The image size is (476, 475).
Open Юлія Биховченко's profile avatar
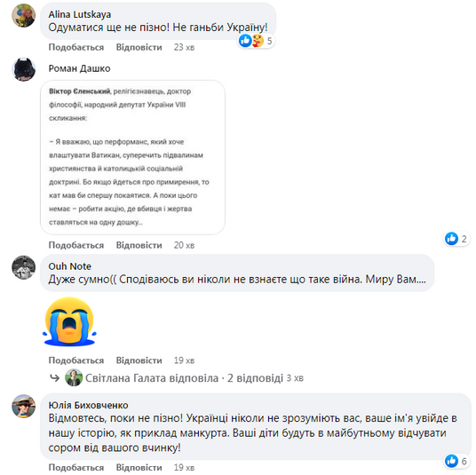pyautogui.click(x=24, y=406)
